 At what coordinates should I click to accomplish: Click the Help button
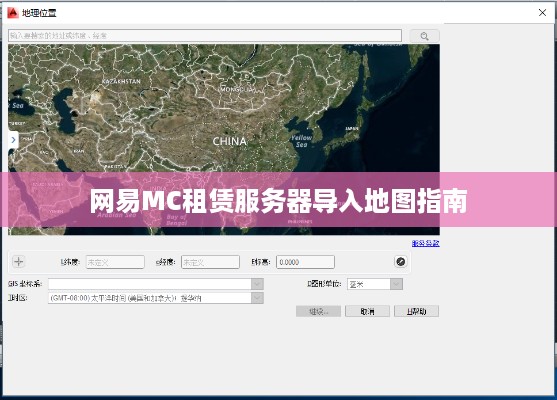(x=416, y=311)
